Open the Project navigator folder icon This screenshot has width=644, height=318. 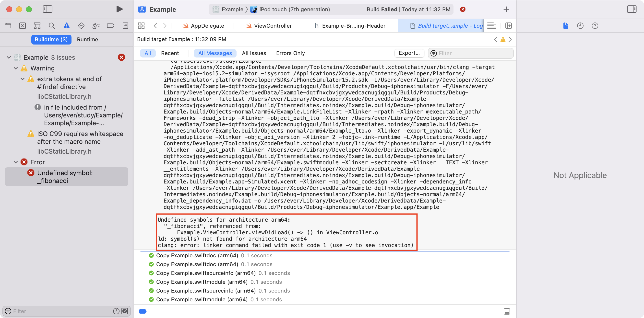tap(8, 26)
